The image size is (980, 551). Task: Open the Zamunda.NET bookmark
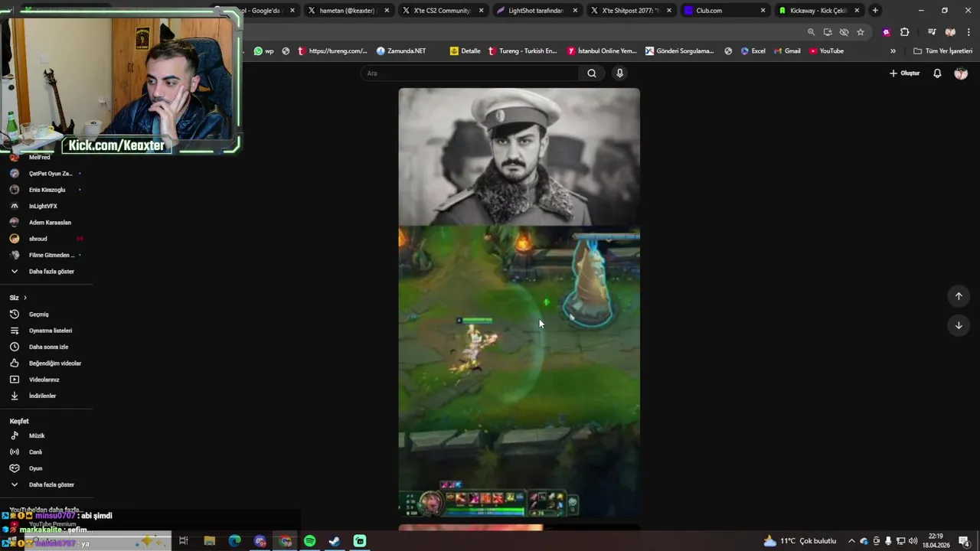401,51
